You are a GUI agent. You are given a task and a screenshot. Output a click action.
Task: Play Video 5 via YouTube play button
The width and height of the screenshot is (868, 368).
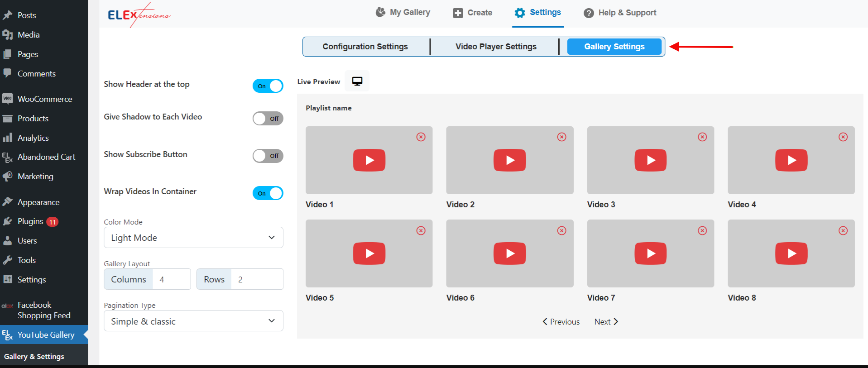coord(369,253)
